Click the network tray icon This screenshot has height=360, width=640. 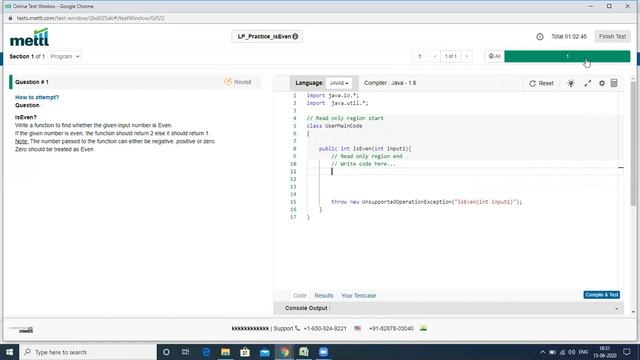[562, 352]
